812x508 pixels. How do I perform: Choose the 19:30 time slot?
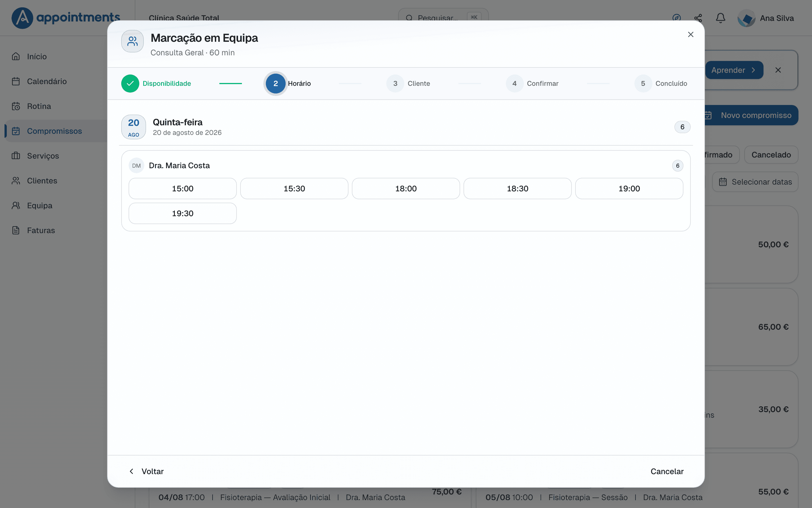click(x=182, y=213)
